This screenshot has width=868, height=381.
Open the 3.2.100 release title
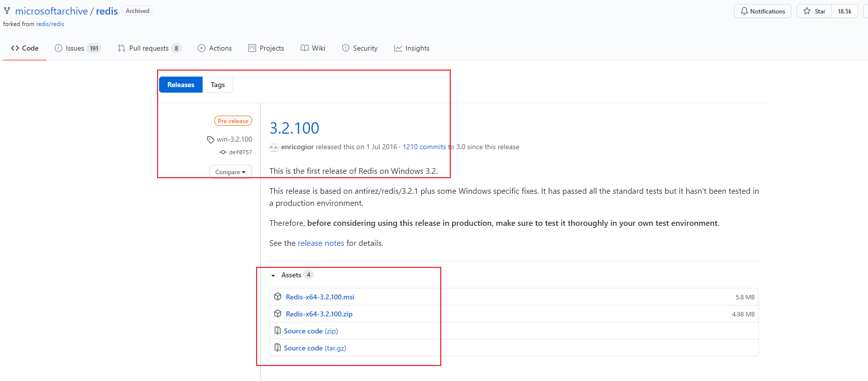294,128
